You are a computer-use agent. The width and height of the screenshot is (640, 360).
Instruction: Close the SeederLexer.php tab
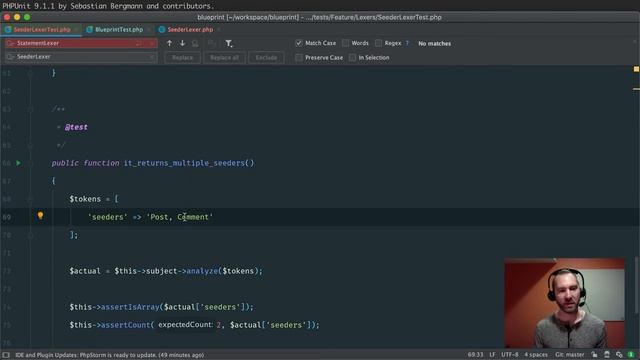click(219, 30)
